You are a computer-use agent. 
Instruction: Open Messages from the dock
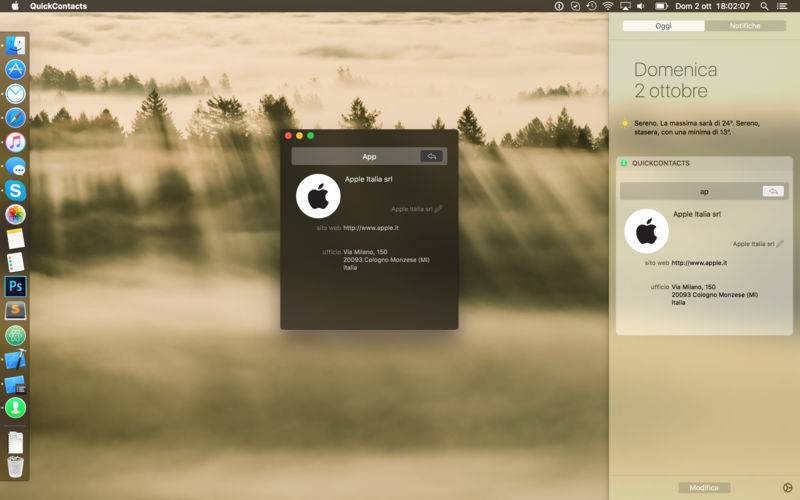tap(15, 166)
